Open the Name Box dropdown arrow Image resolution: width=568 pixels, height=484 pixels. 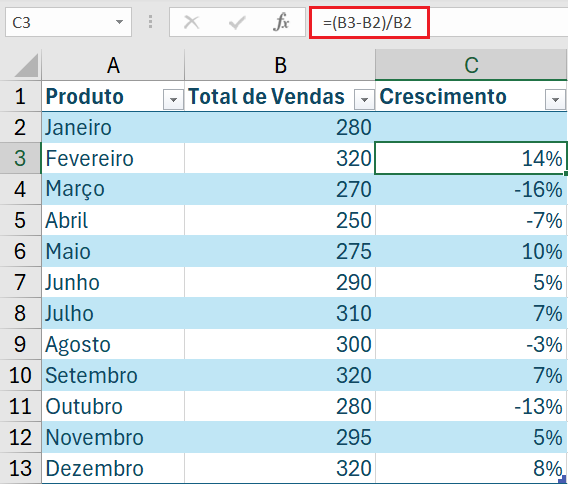119,22
